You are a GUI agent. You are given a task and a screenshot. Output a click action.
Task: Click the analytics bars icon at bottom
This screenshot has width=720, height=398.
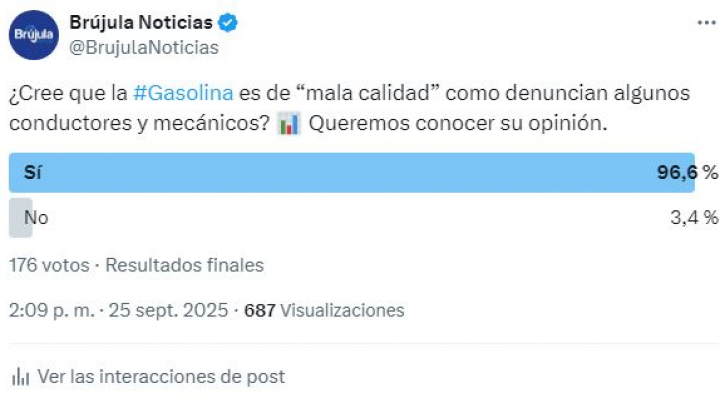[20, 377]
